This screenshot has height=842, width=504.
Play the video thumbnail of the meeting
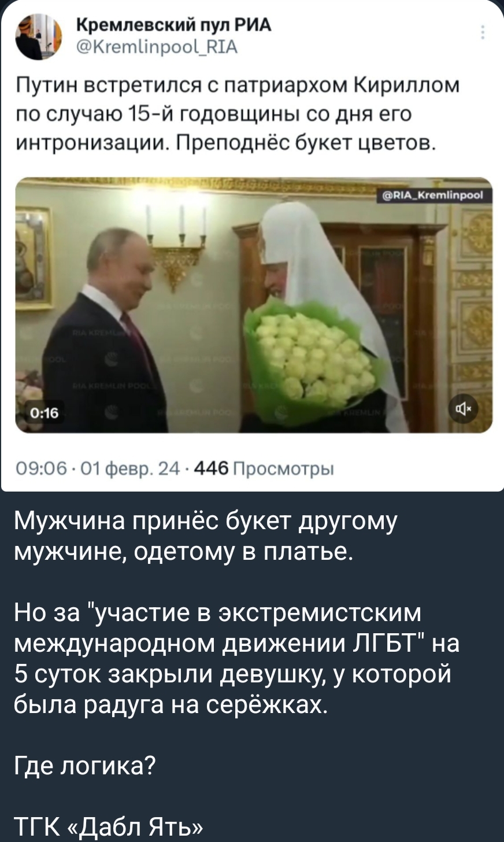pos(254,305)
